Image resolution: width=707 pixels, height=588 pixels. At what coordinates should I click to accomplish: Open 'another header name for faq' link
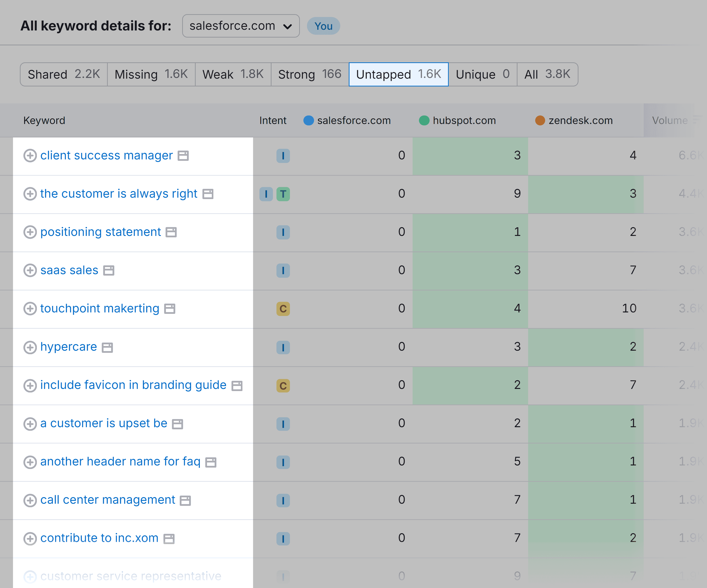(x=121, y=461)
